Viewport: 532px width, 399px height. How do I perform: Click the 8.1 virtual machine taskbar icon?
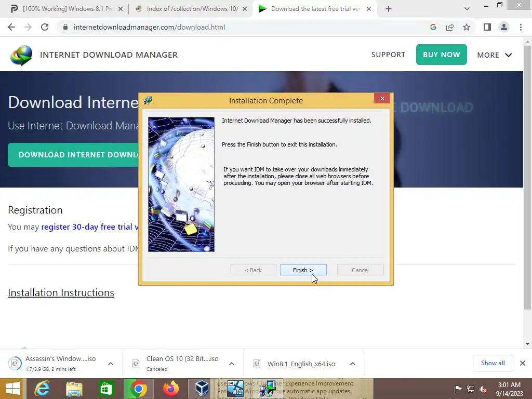click(x=235, y=389)
